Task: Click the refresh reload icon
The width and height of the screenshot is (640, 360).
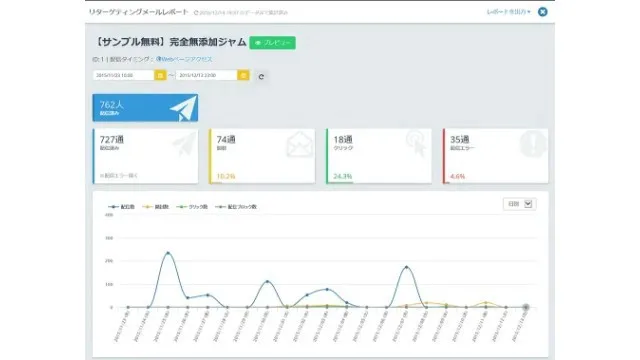Action: (x=261, y=76)
